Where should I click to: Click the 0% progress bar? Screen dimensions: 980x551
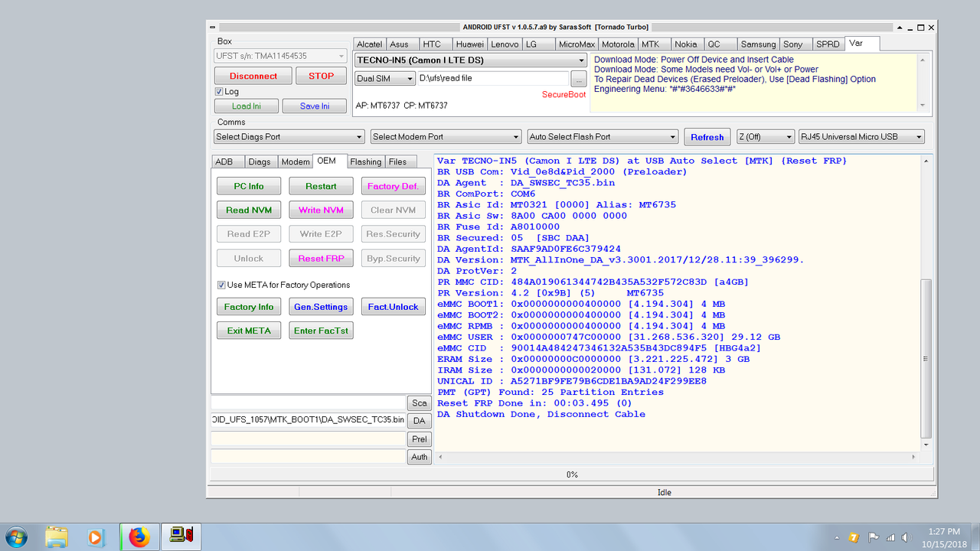tap(571, 474)
